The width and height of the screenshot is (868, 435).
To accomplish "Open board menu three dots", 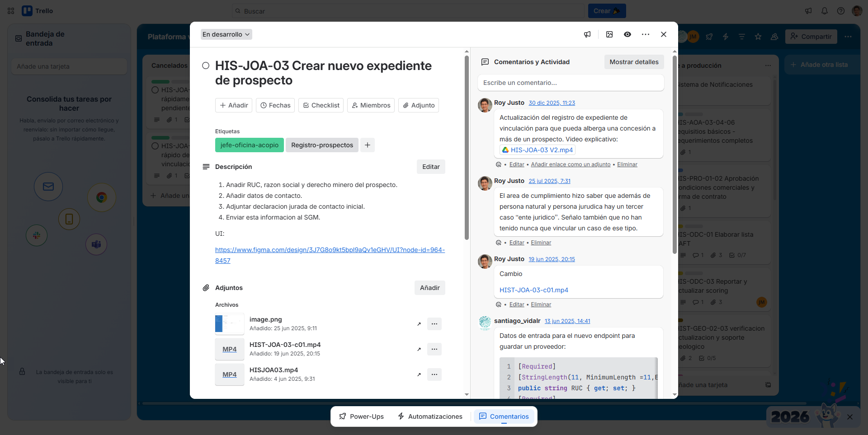I will [848, 37].
